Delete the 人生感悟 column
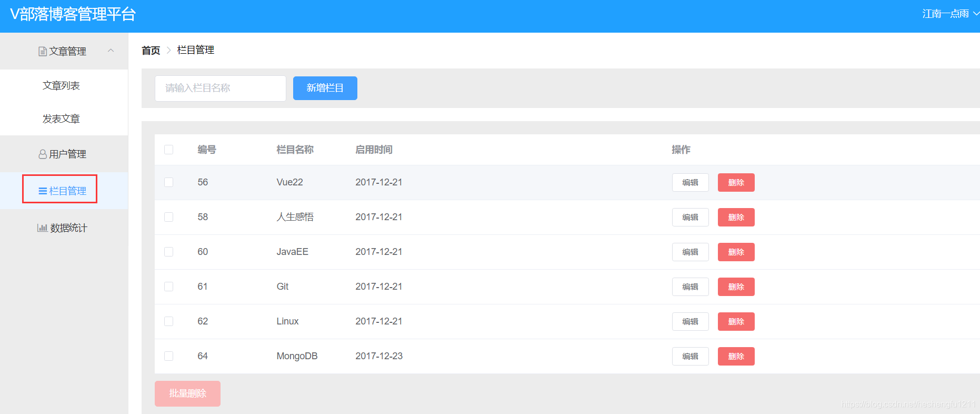The width and height of the screenshot is (980, 414). (x=736, y=218)
